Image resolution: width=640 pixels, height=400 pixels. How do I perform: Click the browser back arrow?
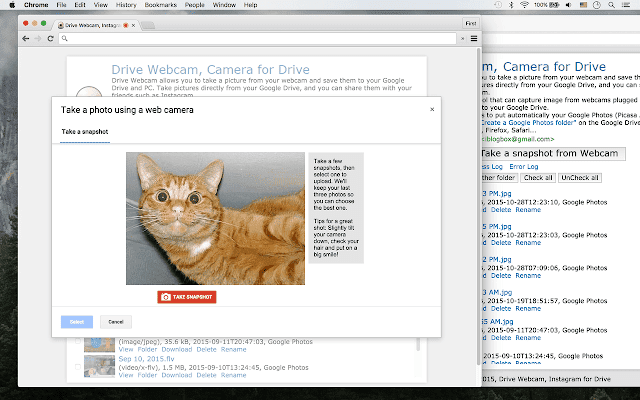click(25, 39)
